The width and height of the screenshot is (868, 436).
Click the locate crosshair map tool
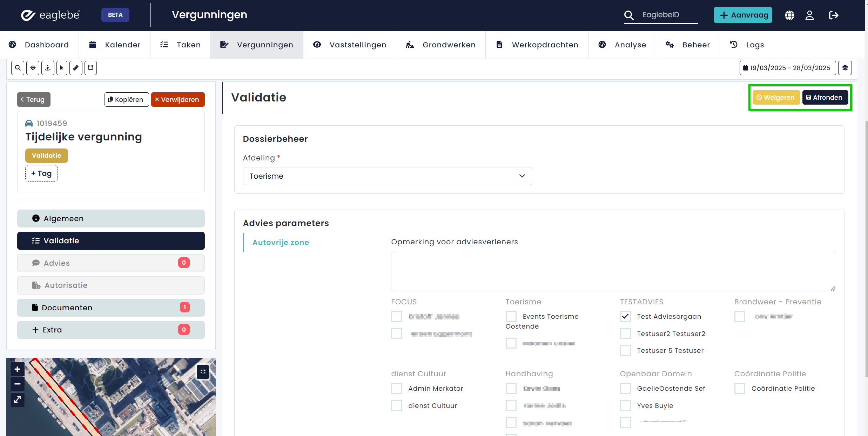click(33, 68)
